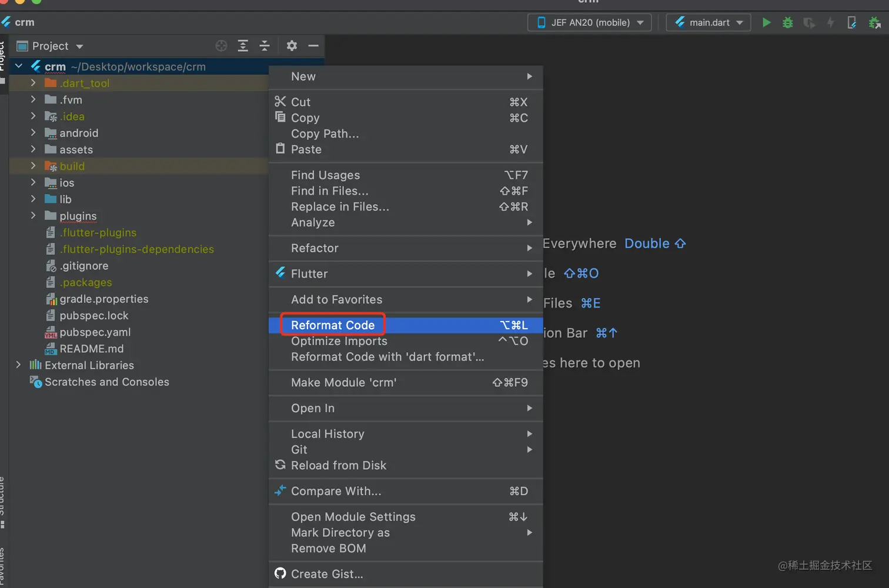This screenshot has width=889, height=588.
Task: Click the README.md markdown file icon
Action: point(51,349)
